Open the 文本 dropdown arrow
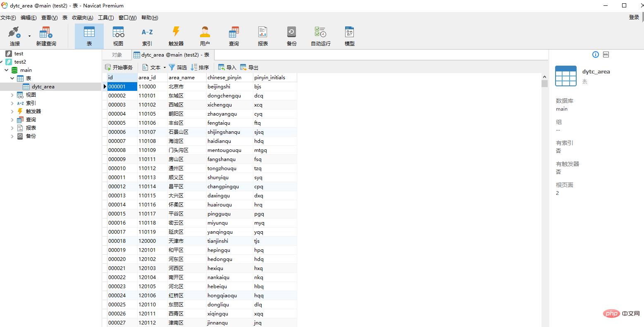The width and height of the screenshot is (644, 327). [x=165, y=67]
